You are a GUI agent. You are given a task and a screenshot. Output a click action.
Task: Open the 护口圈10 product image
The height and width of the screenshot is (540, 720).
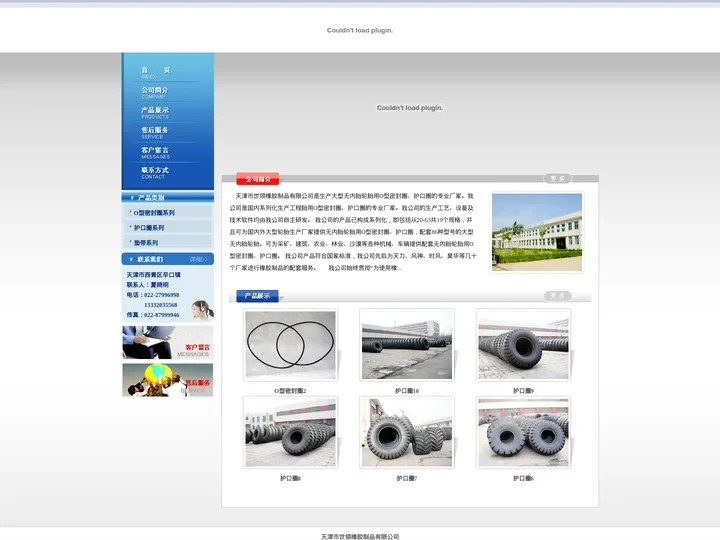(407, 345)
